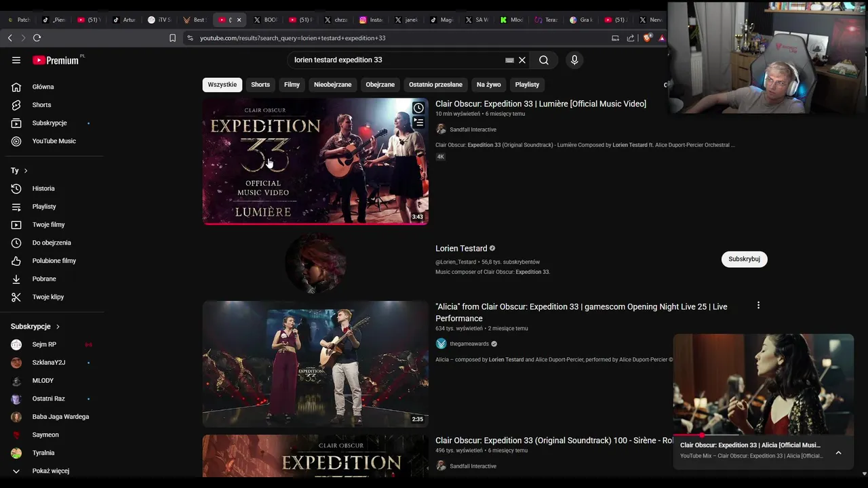The width and height of the screenshot is (868, 488).
Task: Select the Shorts filter chip
Action: click(x=260, y=85)
